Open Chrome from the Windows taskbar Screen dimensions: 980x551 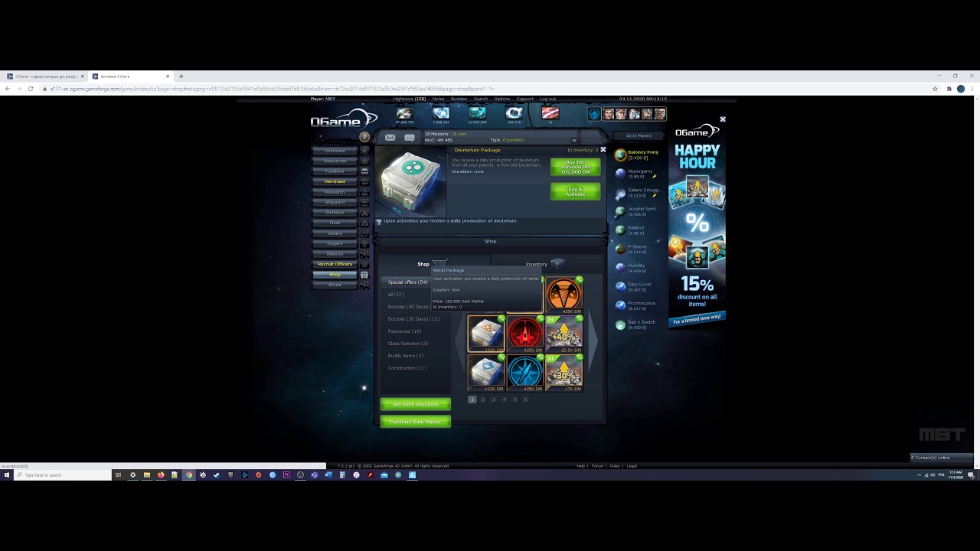click(188, 474)
